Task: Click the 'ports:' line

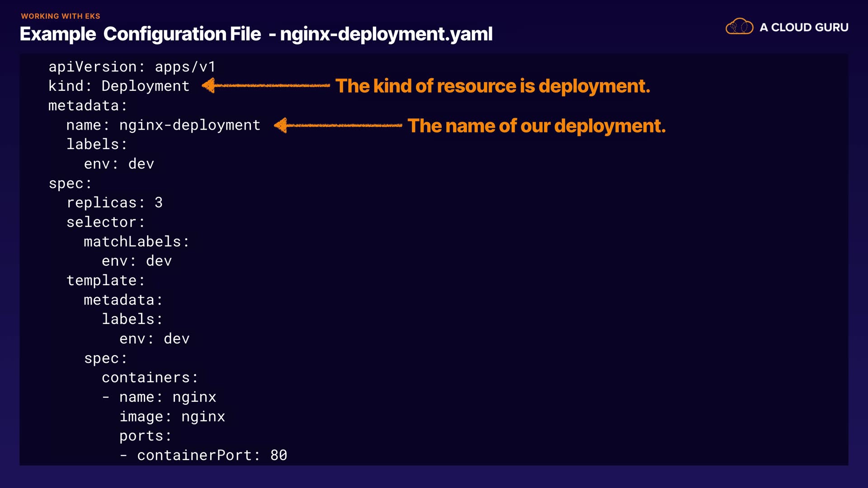Action: pos(145,436)
